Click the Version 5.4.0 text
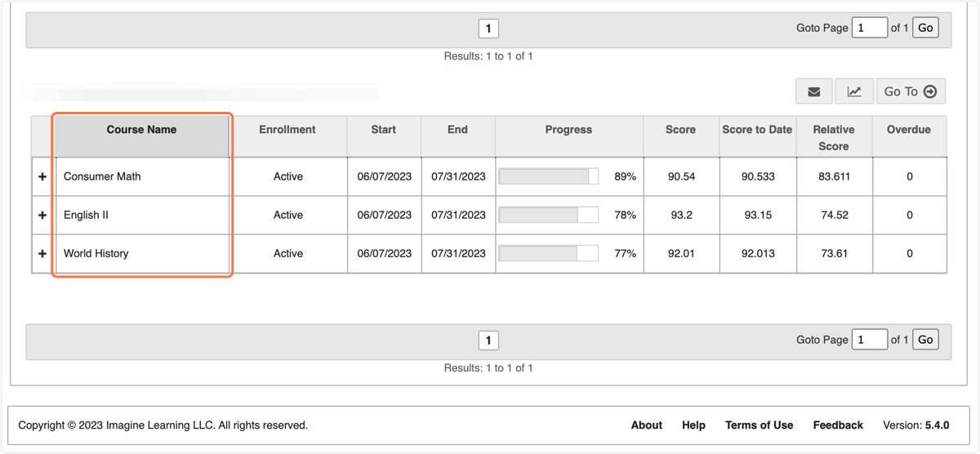The height and width of the screenshot is (454, 980). [x=916, y=425]
